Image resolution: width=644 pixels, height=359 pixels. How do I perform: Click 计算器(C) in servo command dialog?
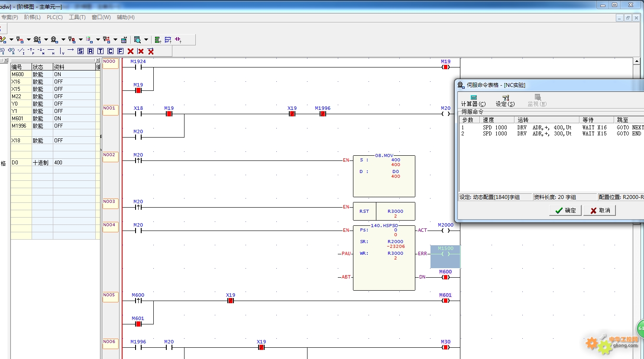pyautogui.click(x=473, y=101)
